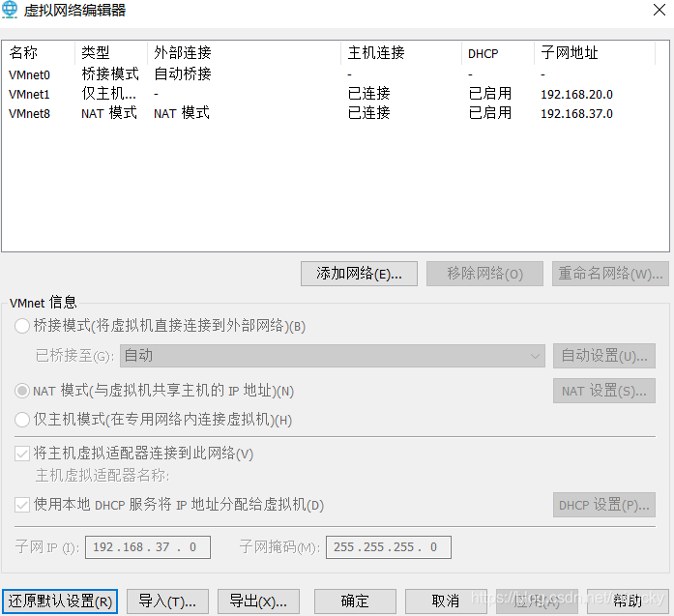Click the Virtual Network Editor globe icon
674x616 pixels.
tap(10, 10)
